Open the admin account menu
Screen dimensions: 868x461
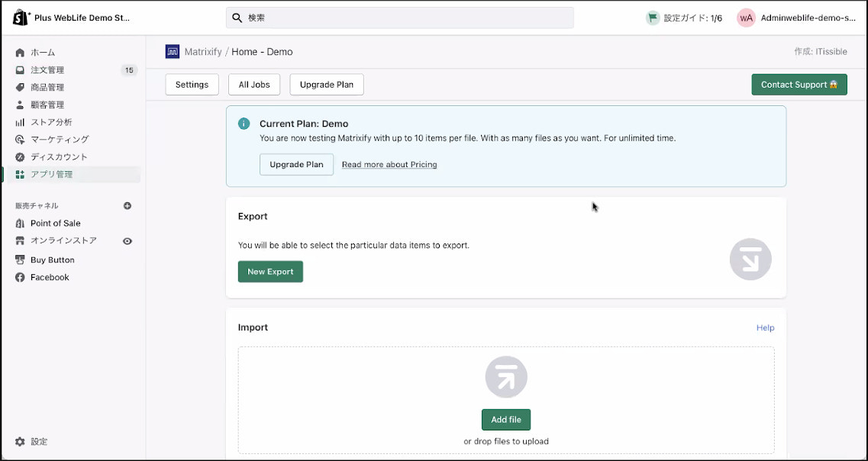[x=796, y=18]
